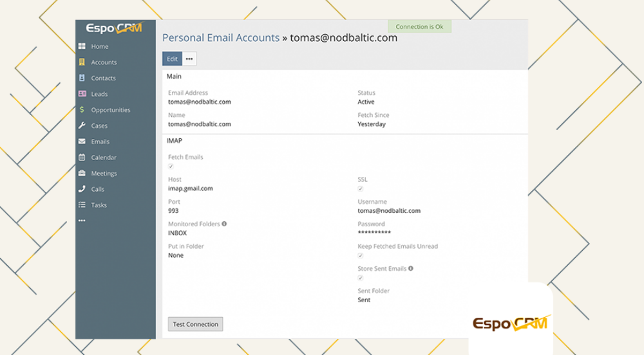
Task: Open Home in the navigation menu
Action: click(100, 46)
